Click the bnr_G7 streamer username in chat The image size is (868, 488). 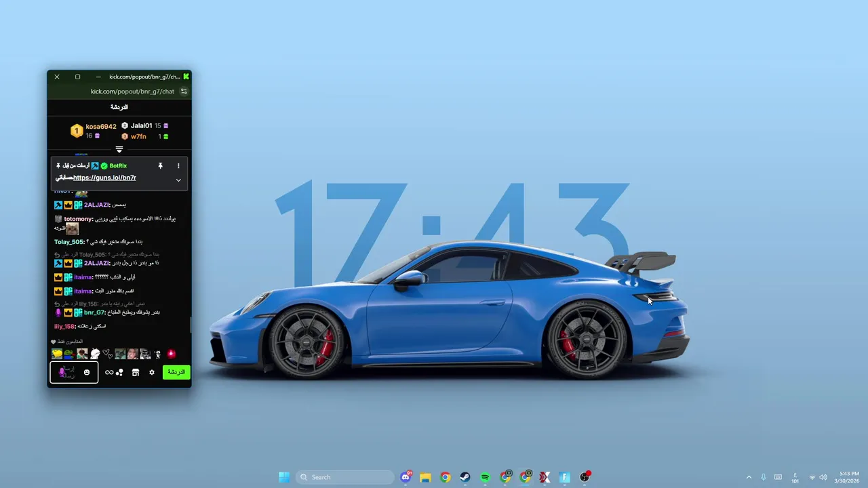[x=94, y=312]
